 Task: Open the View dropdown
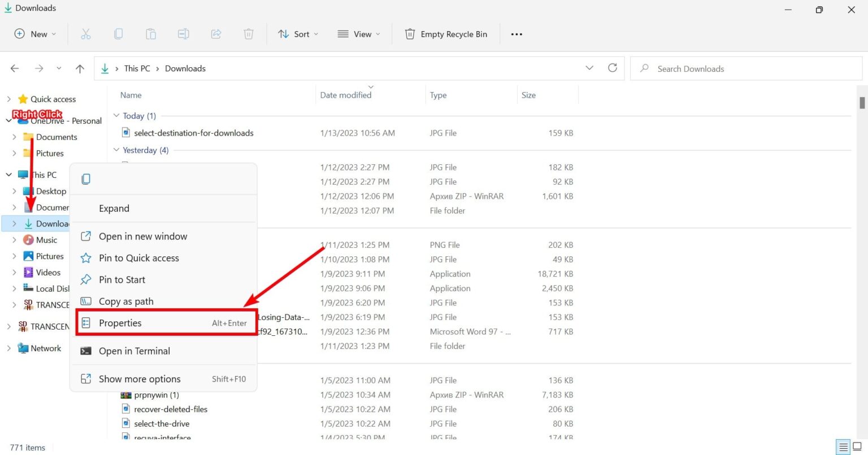coord(359,34)
